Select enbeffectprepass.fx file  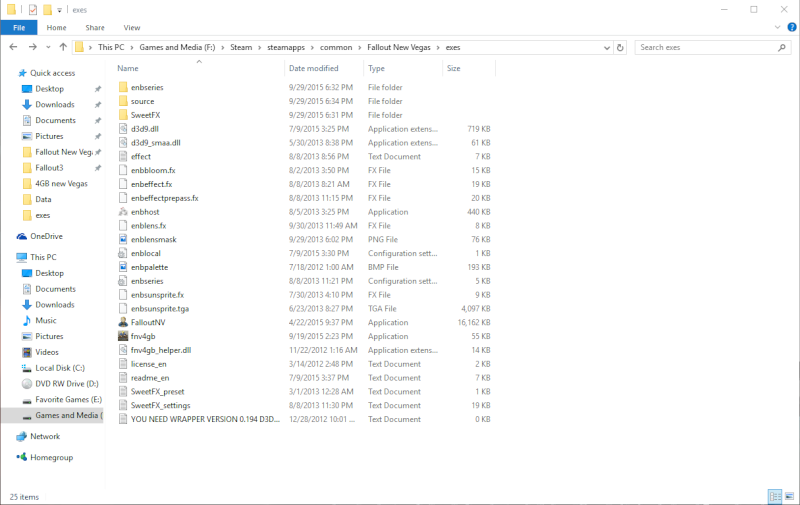tap(165, 198)
